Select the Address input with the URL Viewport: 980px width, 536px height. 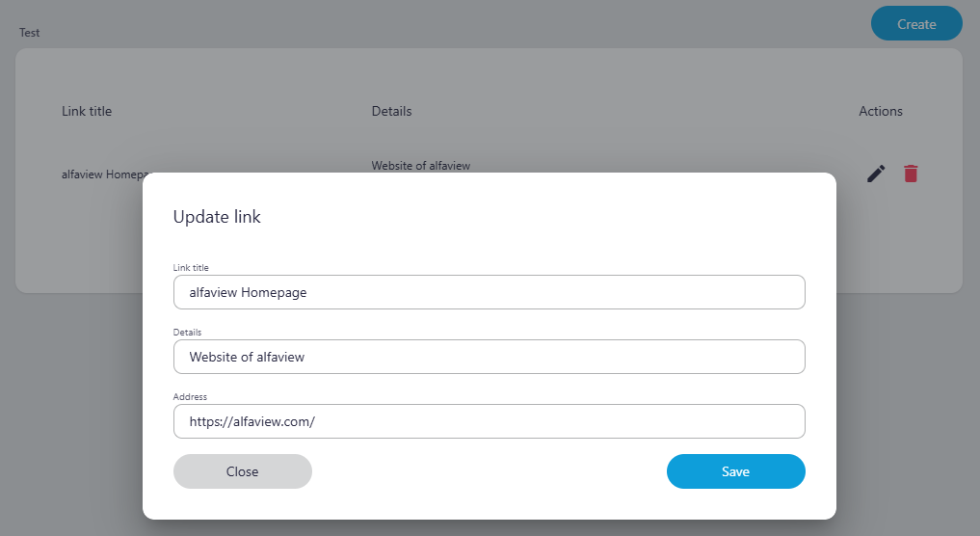pos(489,421)
